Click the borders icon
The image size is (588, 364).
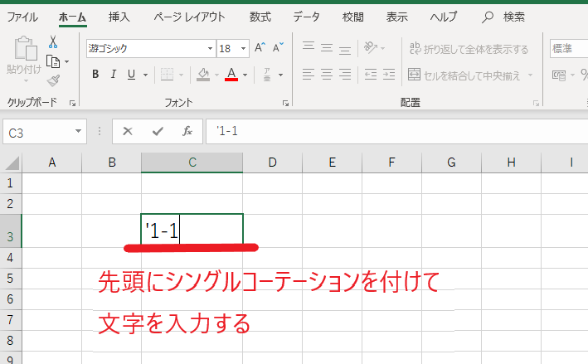(x=167, y=75)
